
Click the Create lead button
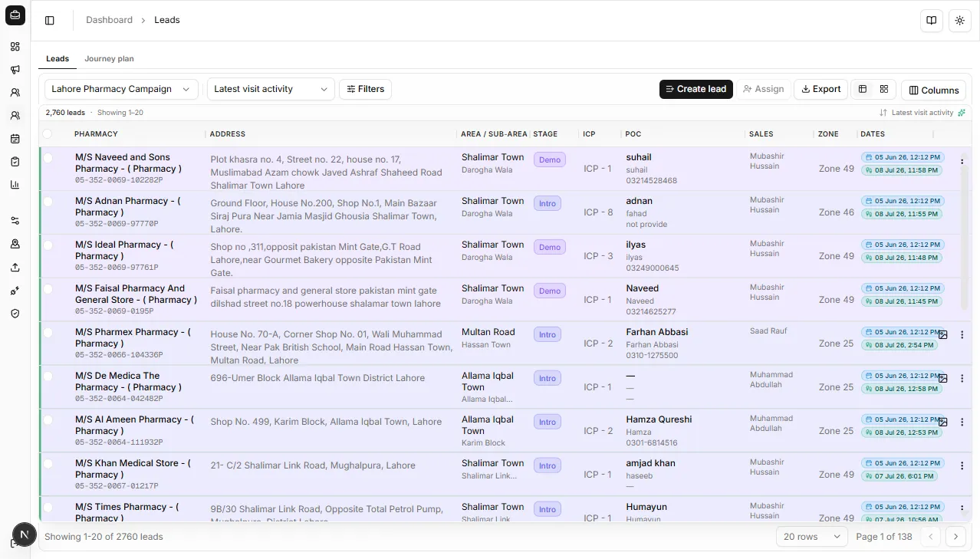tap(696, 89)
